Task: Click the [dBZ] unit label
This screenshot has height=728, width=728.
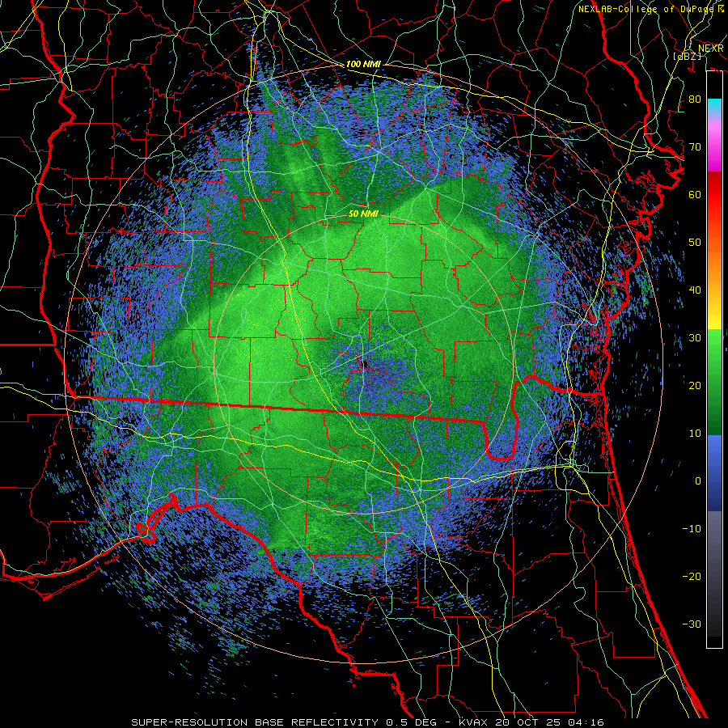Action: 688,56
